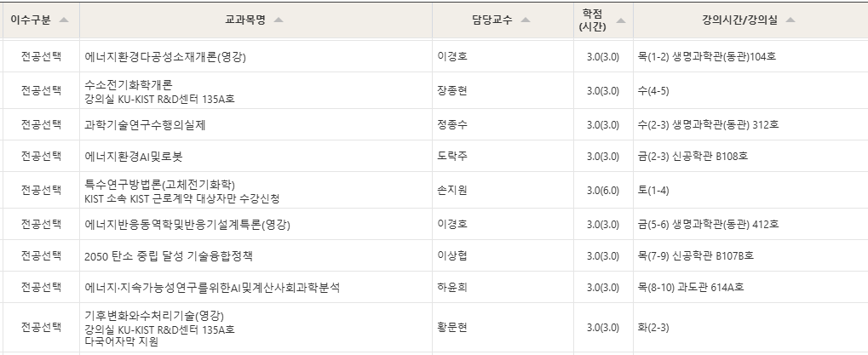Select the 이수구분 column header
This screenshot has height=355, width=868.
click(31, 20)
